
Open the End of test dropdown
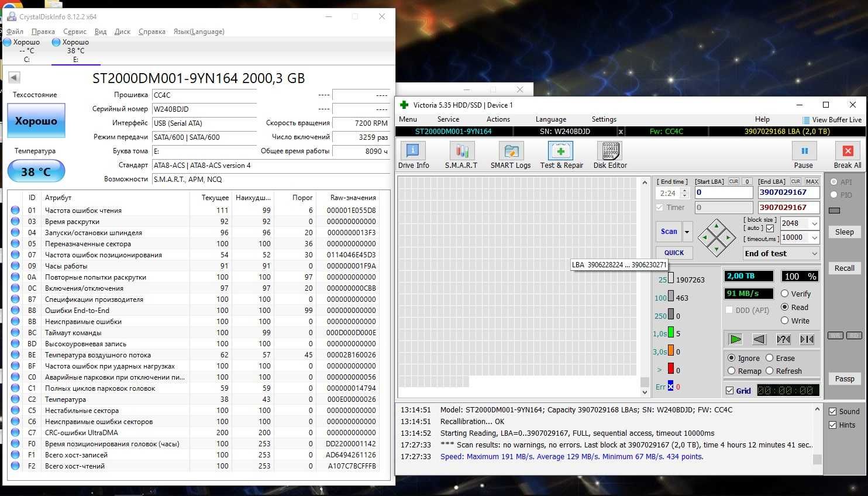point(814,253)
